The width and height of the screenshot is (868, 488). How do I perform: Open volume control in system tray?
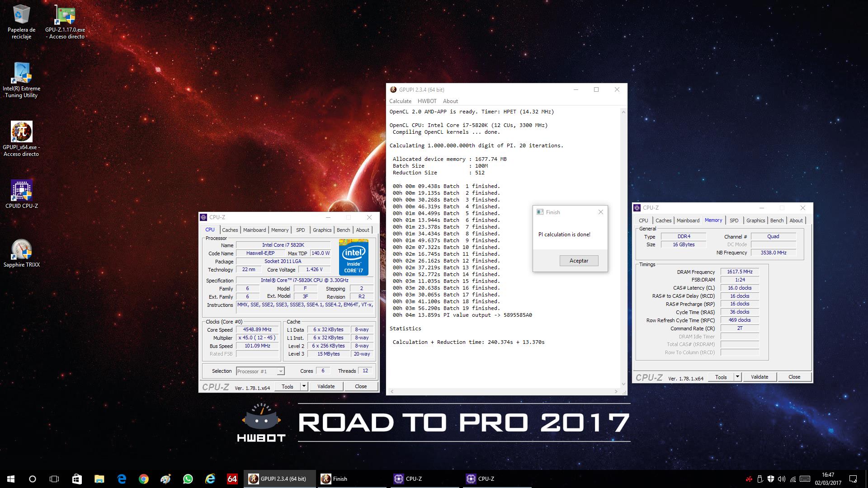coord(781,479)
